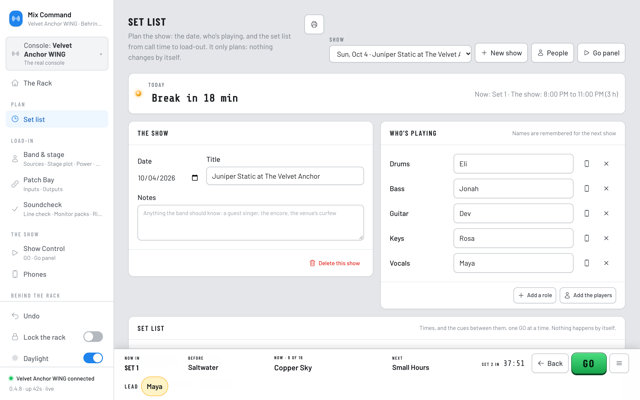Click into the Notes text area
The width and height of the screenshot is (640, 400).
250,222
